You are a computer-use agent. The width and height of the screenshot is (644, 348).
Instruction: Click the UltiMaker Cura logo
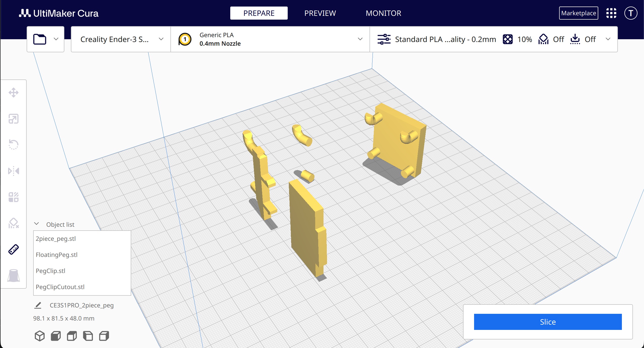click(59, 13)
